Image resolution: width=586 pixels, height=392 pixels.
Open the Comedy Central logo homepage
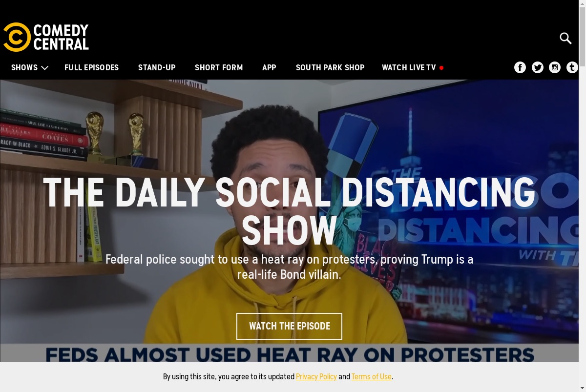point(46,37)
